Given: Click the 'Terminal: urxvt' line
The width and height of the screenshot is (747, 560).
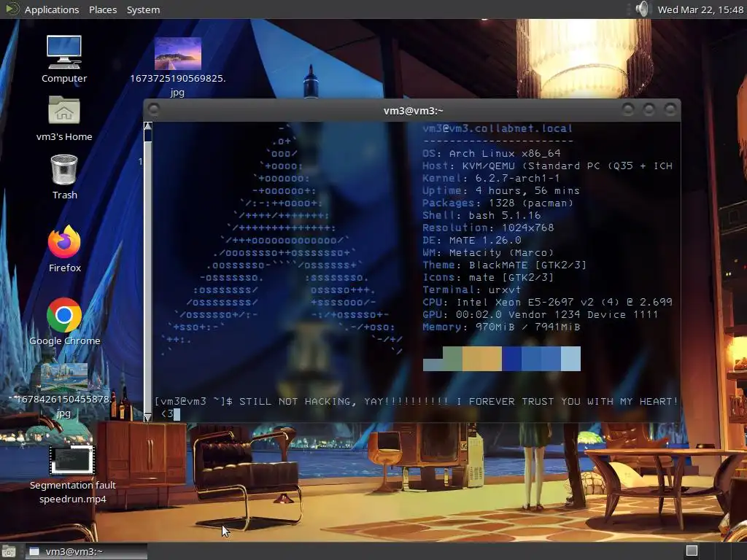Looking at the screenshot, I should [x=471, y=289].
